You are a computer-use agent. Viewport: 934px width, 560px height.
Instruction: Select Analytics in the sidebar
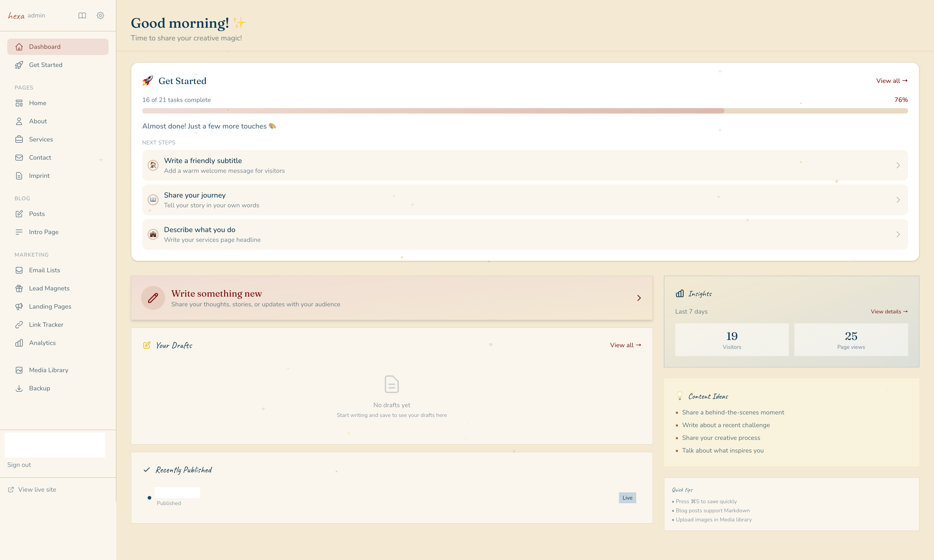click(43, 343)
